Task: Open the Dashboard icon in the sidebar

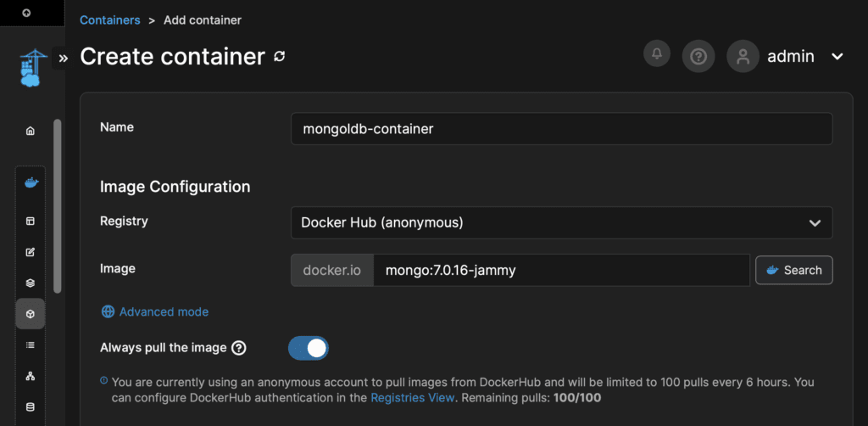Action: 31,221
